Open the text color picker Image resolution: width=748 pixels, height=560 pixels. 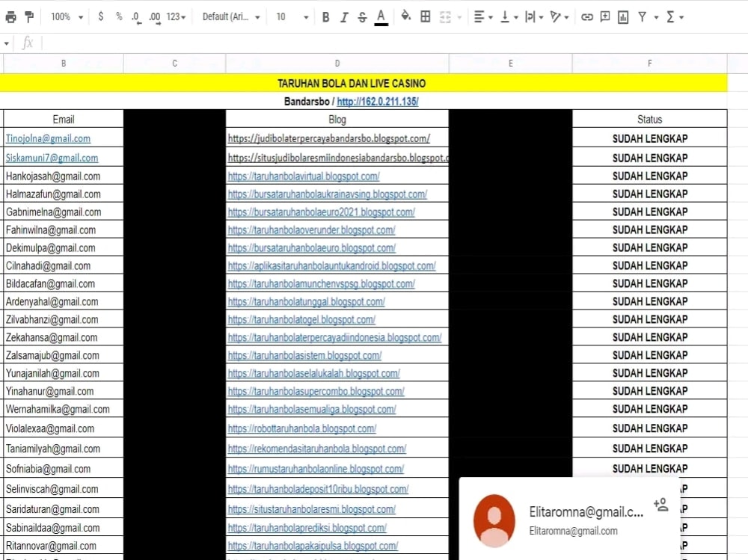tap(381, 17)
